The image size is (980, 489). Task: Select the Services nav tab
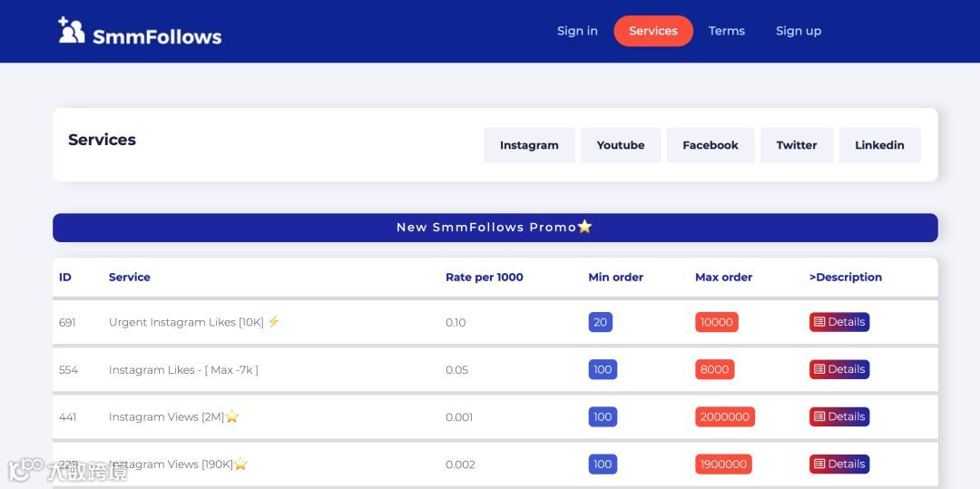click(653, 31)
